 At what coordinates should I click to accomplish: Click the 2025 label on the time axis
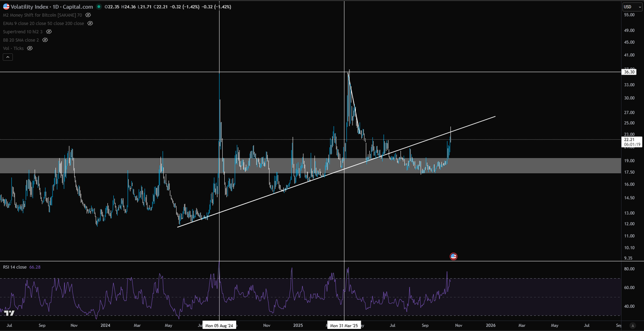pos(299,326)
